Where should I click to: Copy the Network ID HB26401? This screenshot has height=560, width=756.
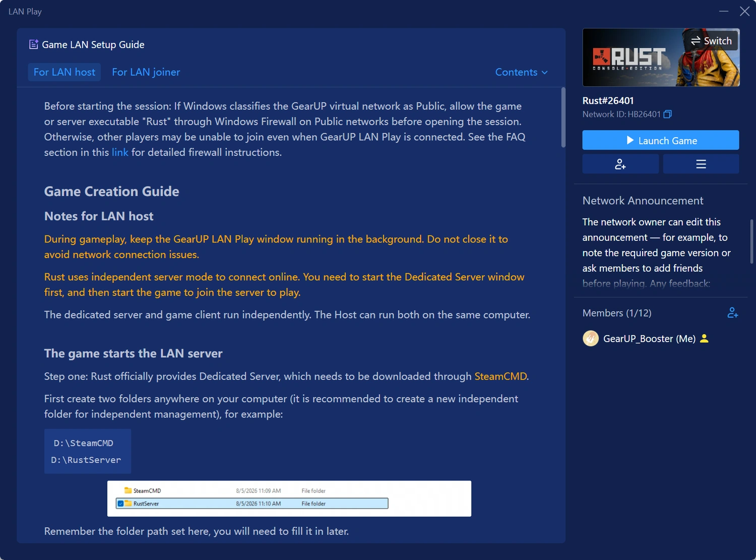pyautogui.click(x=667, y=114)
